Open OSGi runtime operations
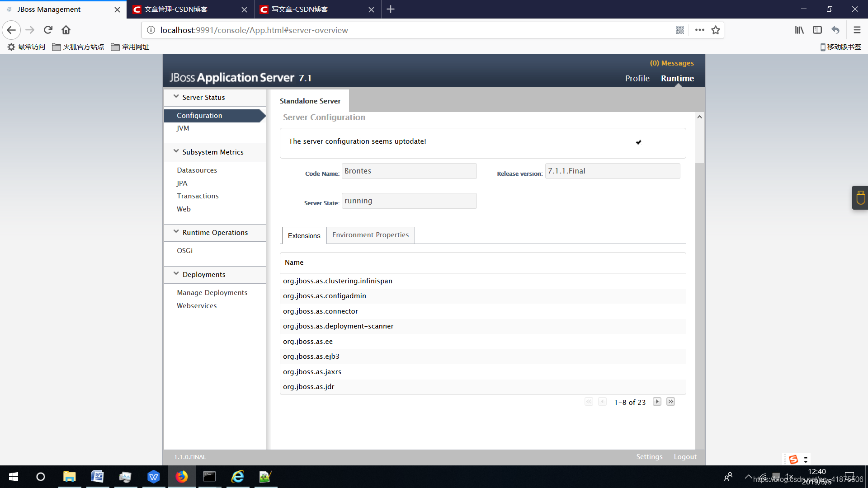868x488 pixels. (x=184, y=251)
